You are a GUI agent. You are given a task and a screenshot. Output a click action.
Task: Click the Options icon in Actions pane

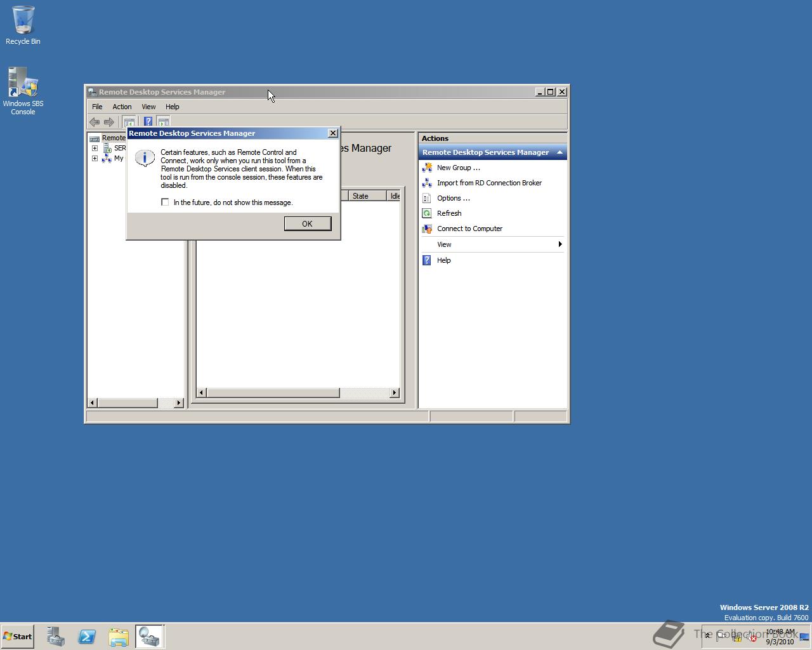[427, 198]
